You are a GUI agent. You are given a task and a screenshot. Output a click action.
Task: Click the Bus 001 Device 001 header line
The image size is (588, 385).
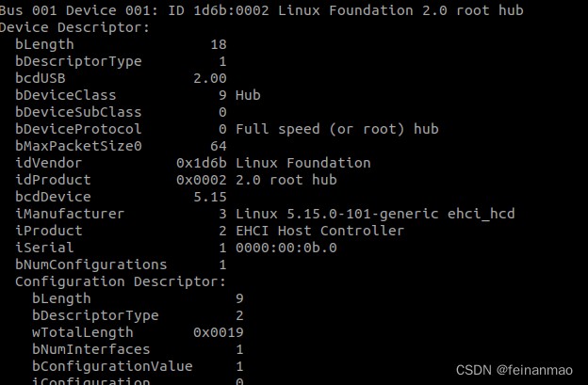261,10
